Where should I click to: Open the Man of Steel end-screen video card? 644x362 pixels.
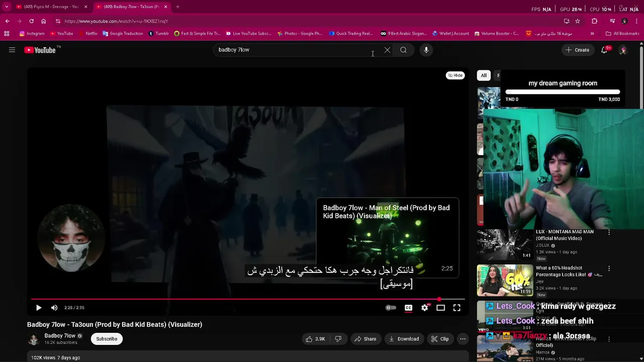tap(387, 237)
